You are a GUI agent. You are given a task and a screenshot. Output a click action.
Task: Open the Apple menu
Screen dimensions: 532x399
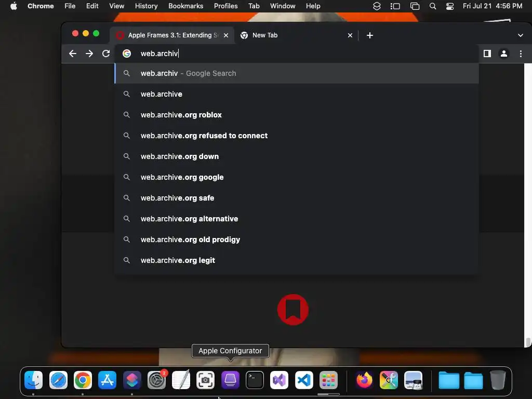point(14,6)
